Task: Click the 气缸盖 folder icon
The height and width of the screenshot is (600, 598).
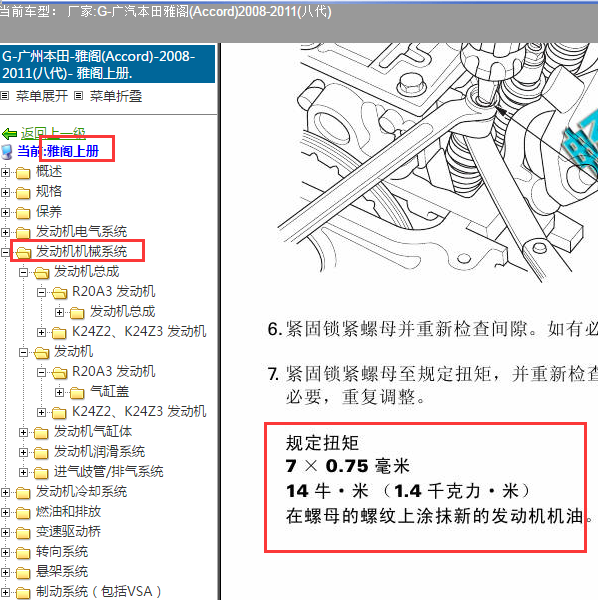Action: [x=77, y=393]
